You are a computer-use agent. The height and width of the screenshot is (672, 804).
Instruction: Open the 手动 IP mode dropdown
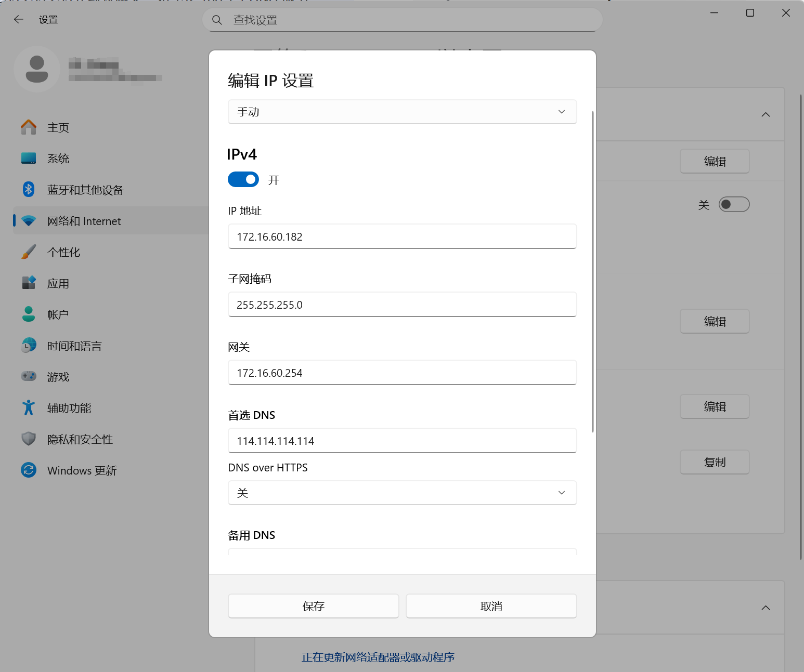pyautogui.click(x=402, y=112)
